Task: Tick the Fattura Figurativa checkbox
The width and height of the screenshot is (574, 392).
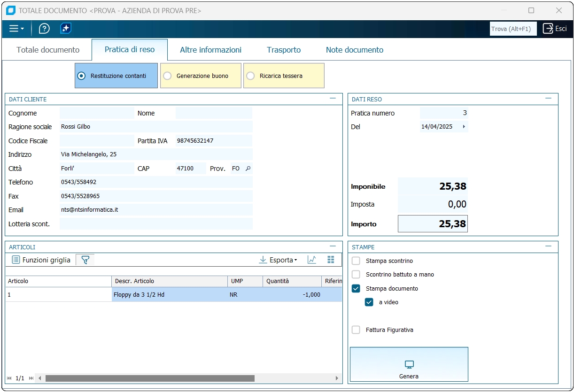Action: pyautogui.click(x=356, y=330)
